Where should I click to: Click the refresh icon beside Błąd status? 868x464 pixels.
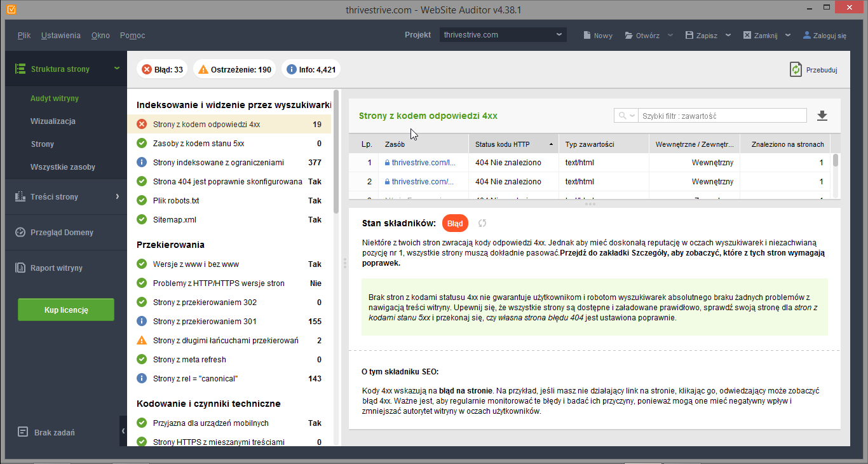click(x=482, y=224)
